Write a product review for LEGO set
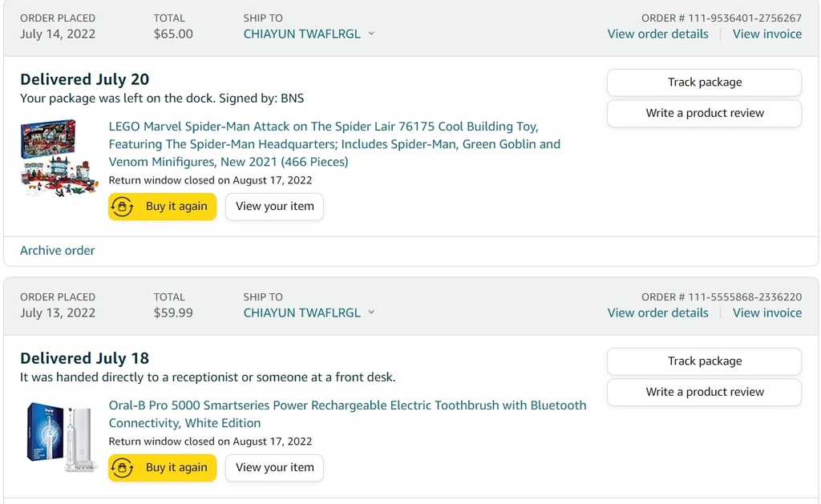Screen dimensions: 821x504 tap(704, 113)
